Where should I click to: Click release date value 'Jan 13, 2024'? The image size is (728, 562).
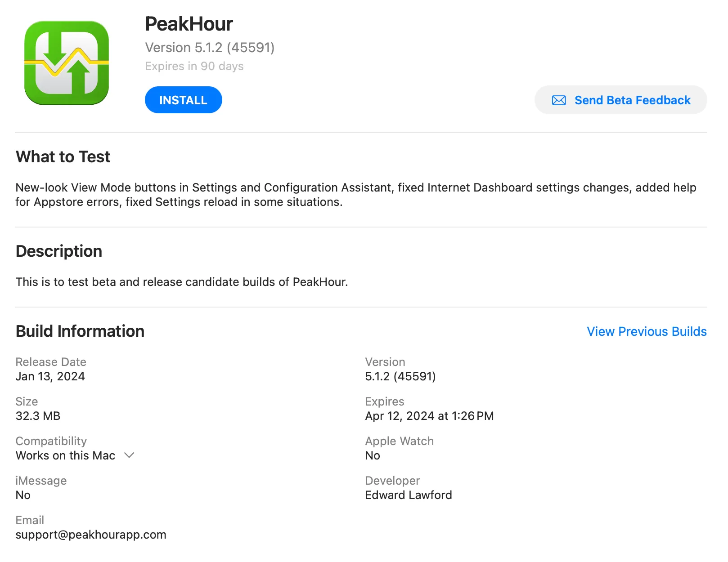tap(50, 376)
